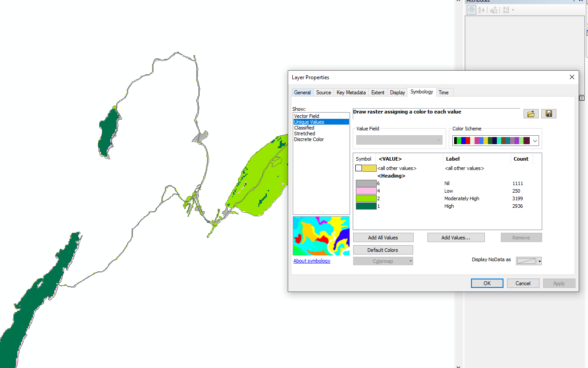Click the light green swatch for value 2
Screen dimensions: 588x368
click(x=366, y=198)
